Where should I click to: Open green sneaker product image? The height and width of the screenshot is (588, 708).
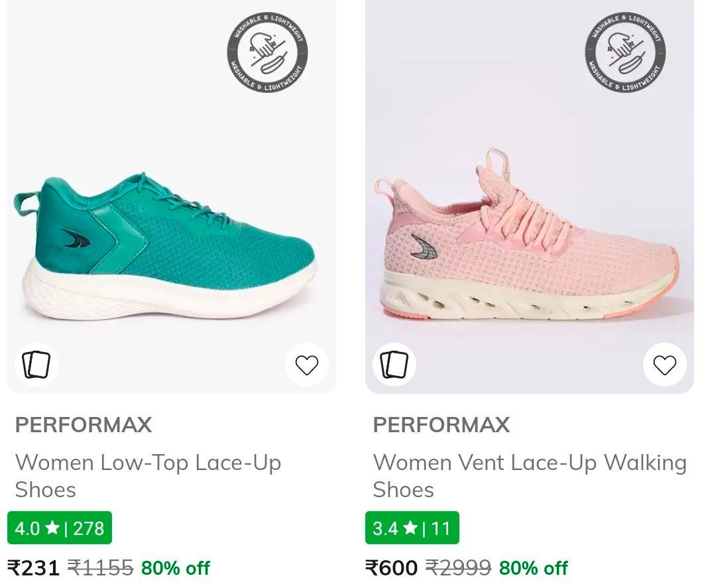click(166, 245)
